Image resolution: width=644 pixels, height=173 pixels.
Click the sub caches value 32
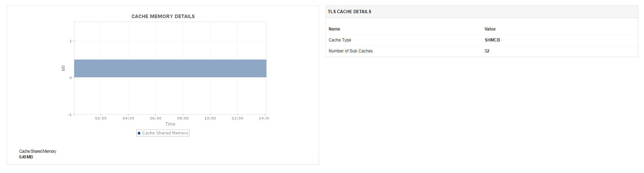click(x=487, y=51)
